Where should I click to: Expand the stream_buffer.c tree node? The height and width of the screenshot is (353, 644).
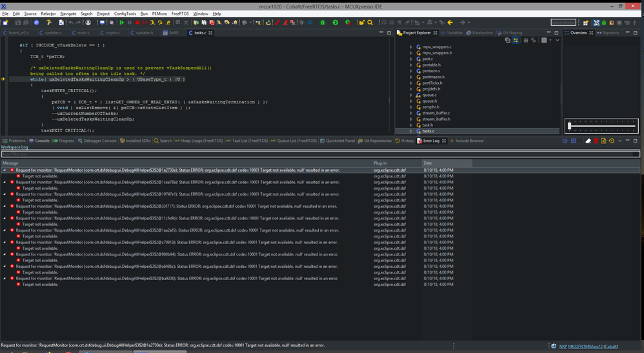(411, 113)
